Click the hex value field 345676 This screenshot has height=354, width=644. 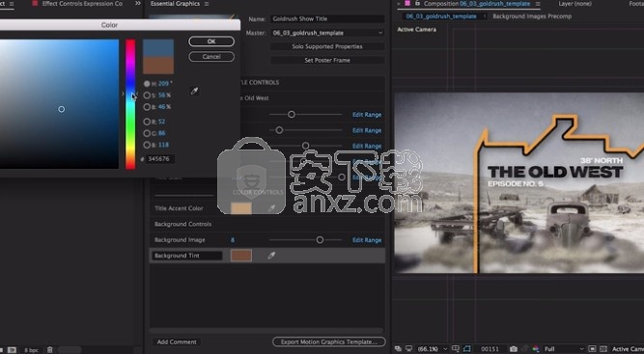160,159
